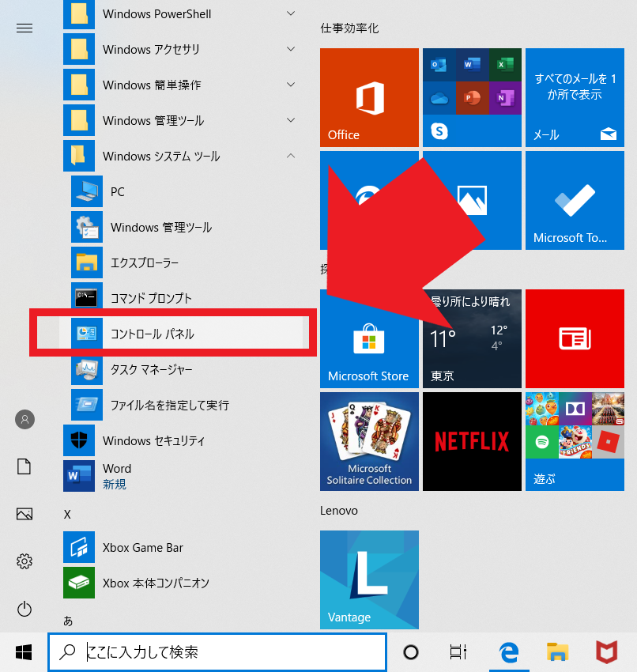The width and height of the screenshot is (637, 672).
Task: Click the あ letter section header
Action: pos(68,621)
